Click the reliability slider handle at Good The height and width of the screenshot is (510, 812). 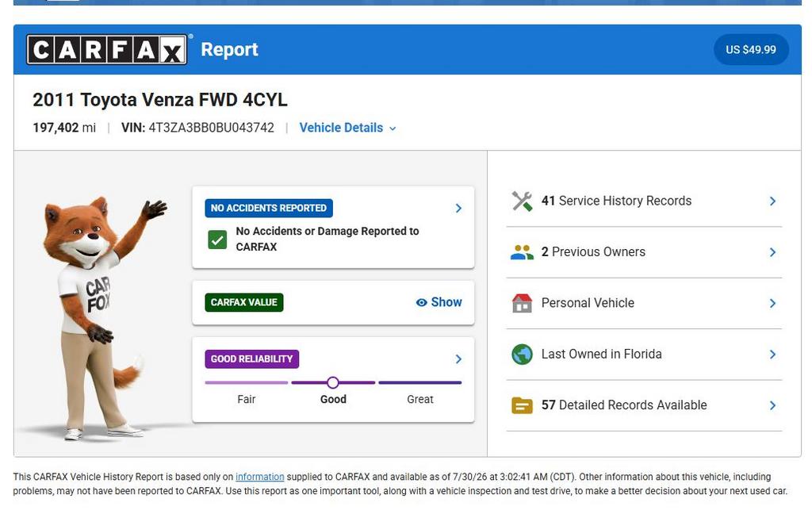(x=333, y=382)
